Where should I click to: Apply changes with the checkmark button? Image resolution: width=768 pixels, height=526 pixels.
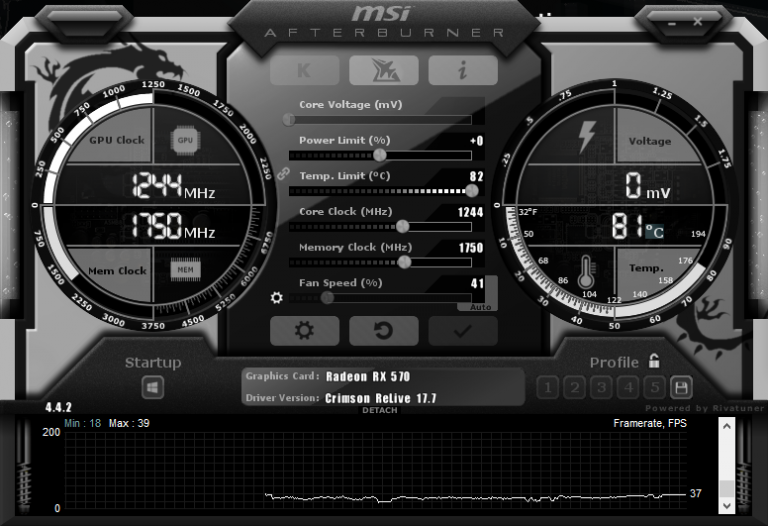coord(463,330)
